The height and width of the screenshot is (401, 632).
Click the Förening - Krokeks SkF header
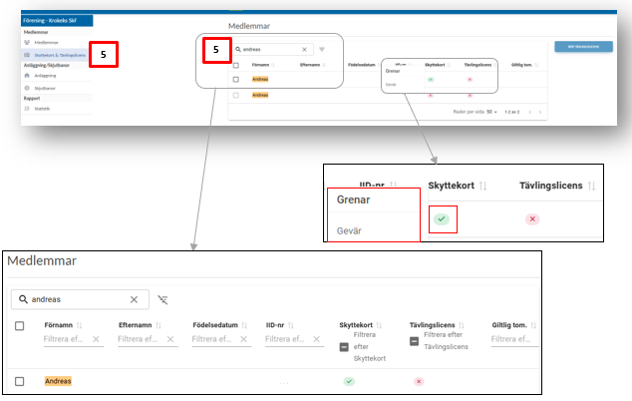click(x=57, y=20)
